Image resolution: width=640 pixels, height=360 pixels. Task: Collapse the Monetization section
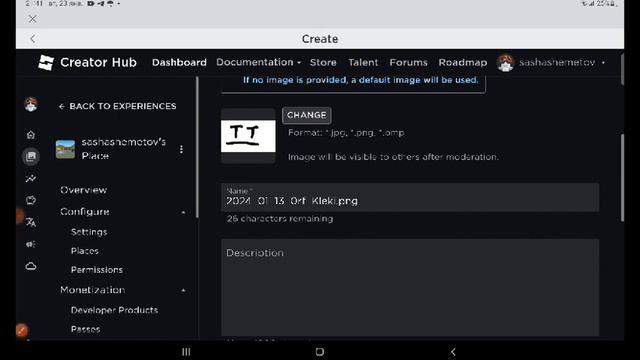183,290
